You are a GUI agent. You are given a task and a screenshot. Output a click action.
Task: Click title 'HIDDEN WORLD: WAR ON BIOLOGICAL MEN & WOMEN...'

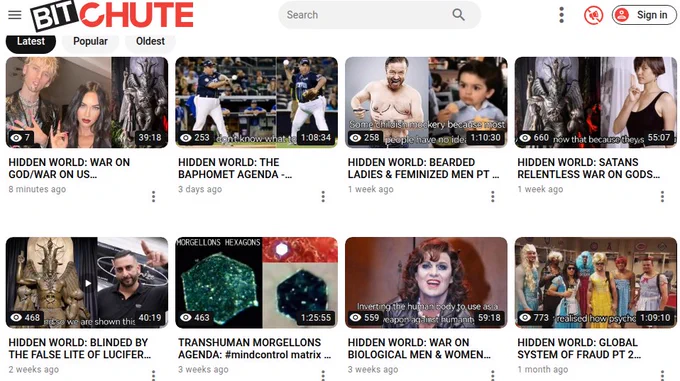pyautogui.click(x=419, y=348)
